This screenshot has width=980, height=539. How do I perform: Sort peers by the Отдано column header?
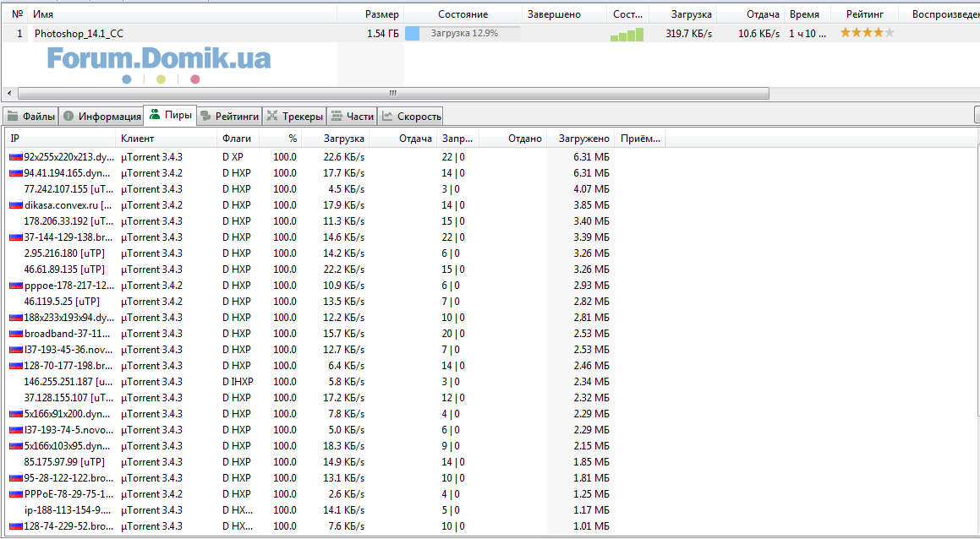click(x=512, y=139)
